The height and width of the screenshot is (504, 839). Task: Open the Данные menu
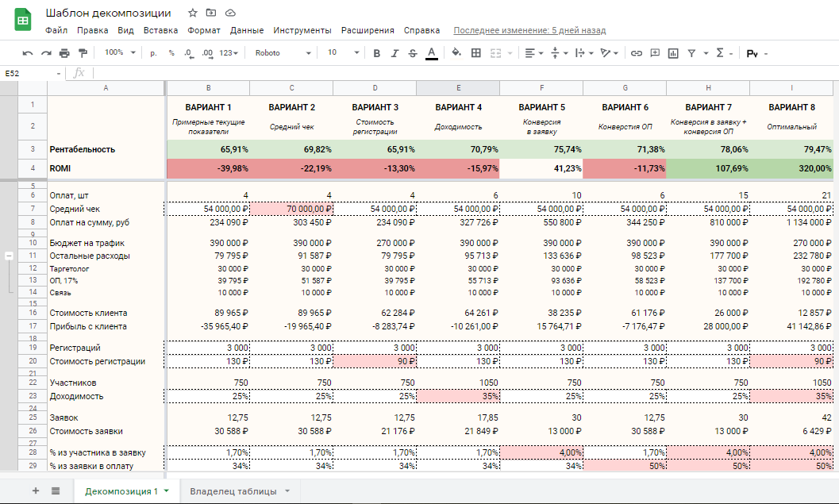click(x=247, y=30)
